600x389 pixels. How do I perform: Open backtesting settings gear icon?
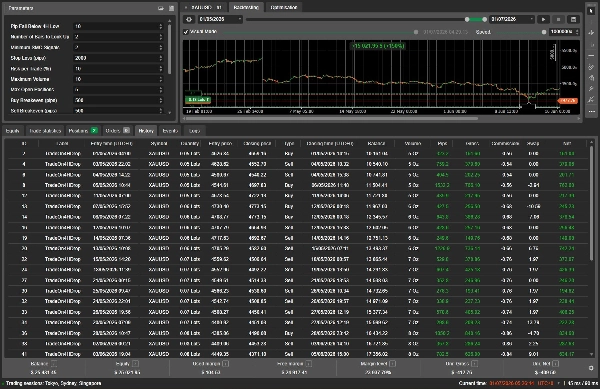189,19
